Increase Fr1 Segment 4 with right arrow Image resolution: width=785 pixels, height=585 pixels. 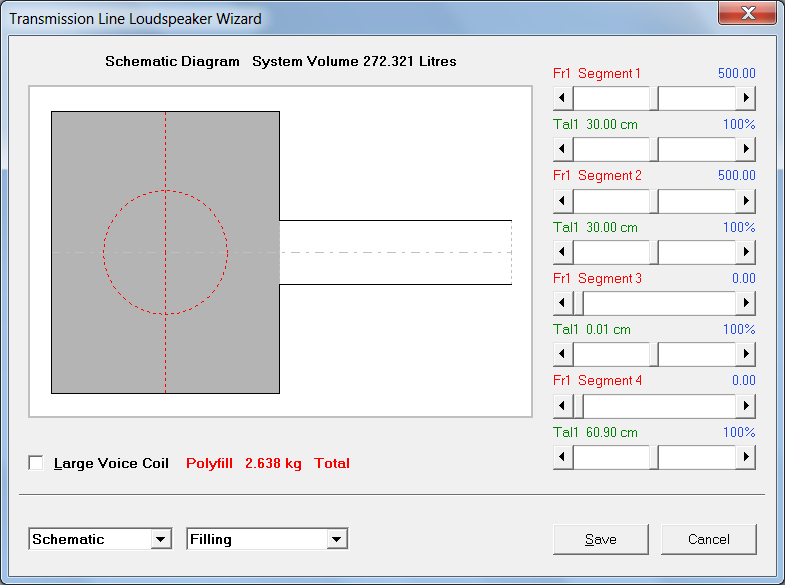745,406
